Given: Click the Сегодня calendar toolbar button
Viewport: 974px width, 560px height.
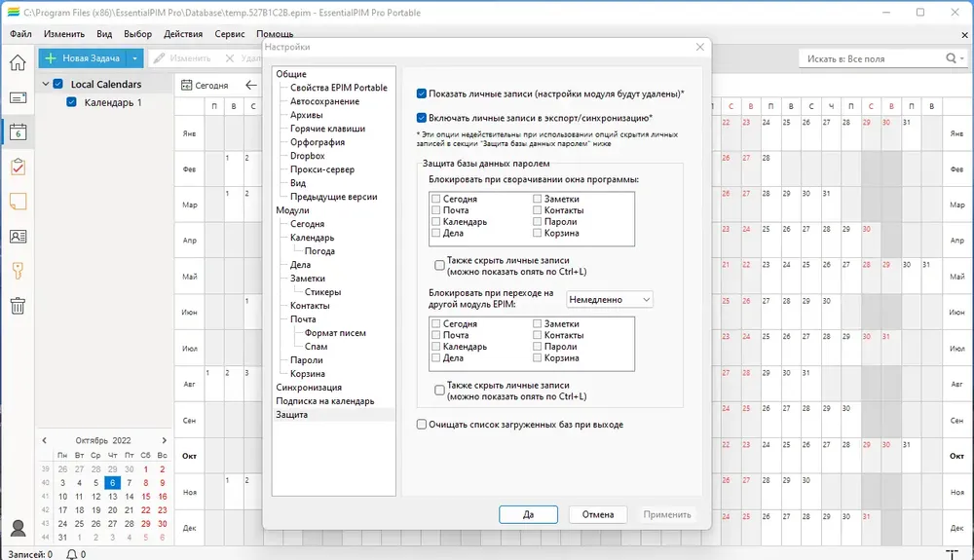Looking at the screenshot, I should (x=205, y=85).
